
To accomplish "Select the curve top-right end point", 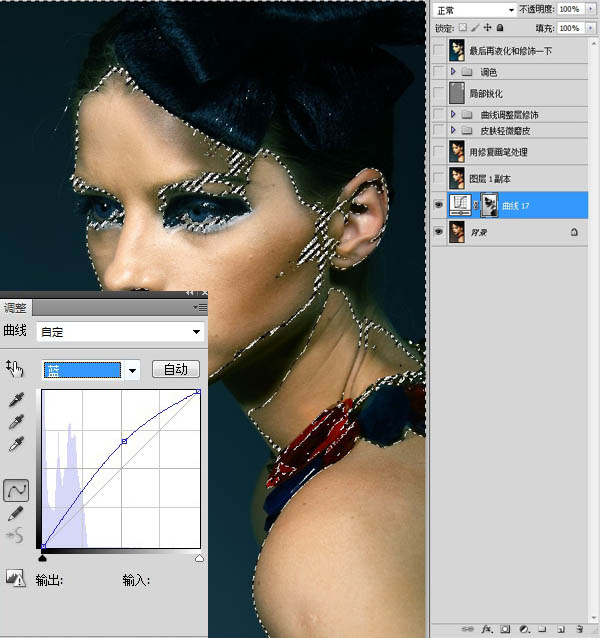I will pos(198,391).
